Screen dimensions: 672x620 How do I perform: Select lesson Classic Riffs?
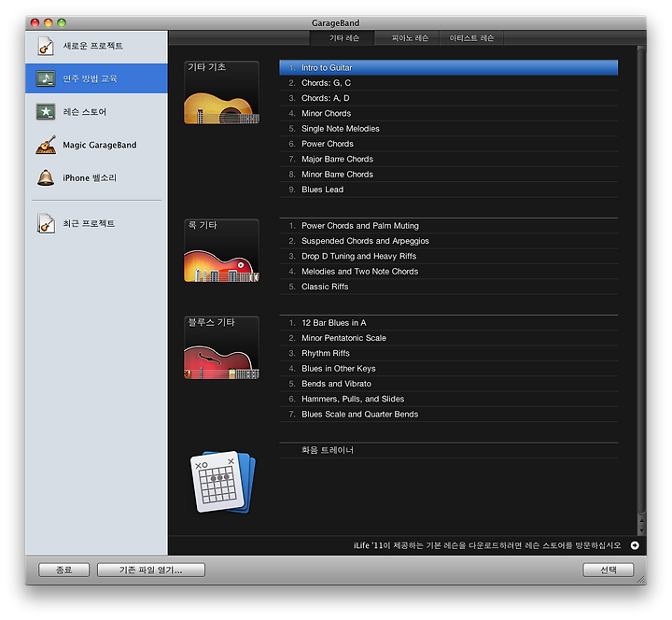(x=448, y=287)
